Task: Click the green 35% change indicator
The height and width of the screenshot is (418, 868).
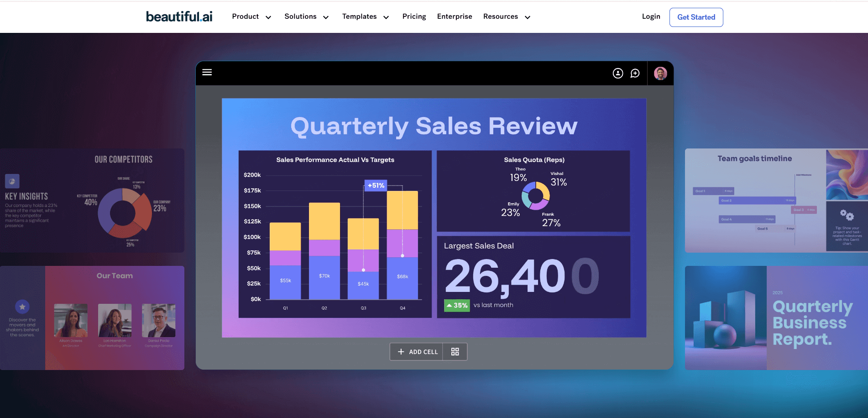Action: pyautogui.click(x=456, y=305)
